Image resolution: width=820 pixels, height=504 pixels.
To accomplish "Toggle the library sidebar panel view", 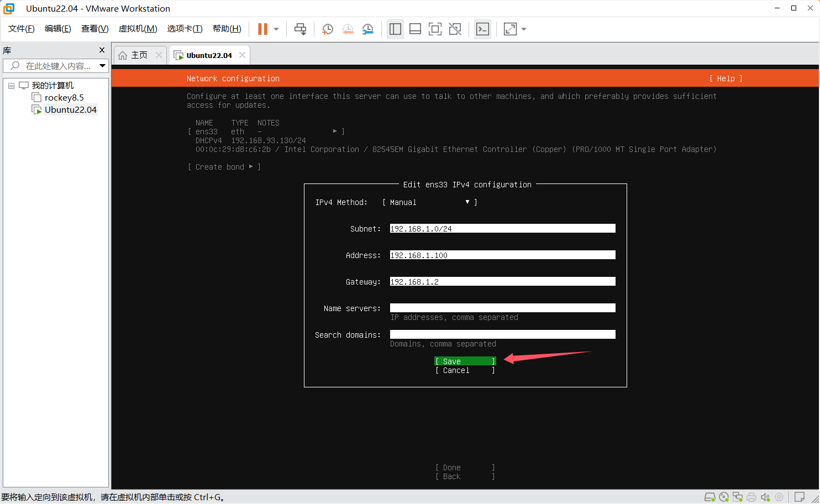I will [395, 29].
